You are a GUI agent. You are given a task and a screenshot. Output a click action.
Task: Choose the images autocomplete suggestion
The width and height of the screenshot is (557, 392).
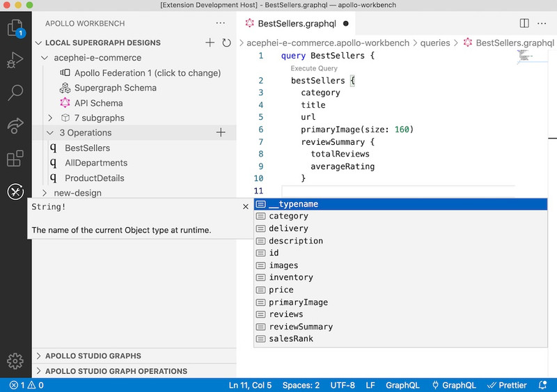[x=401, y=265]
